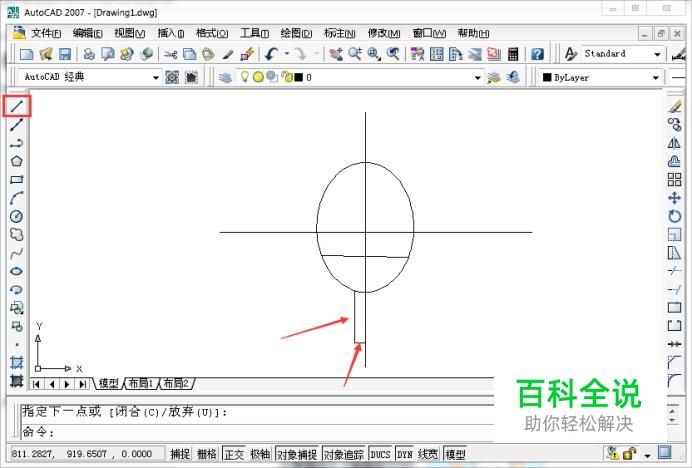Toggle 极轴 polar tracking

(x=260, y=454)
